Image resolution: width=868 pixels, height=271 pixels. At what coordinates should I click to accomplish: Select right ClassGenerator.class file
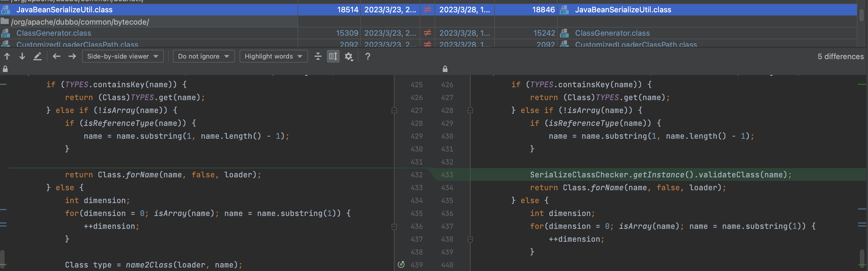click(612, 33)
